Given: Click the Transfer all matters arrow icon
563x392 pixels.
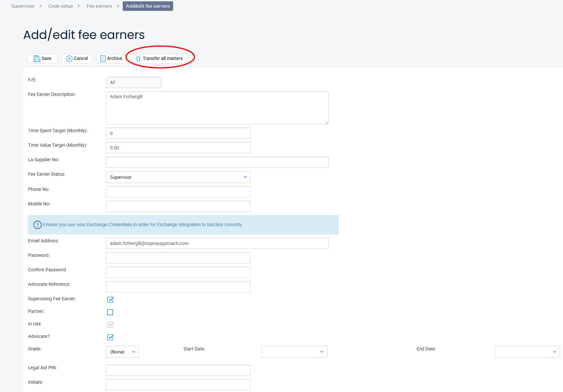Looking at the screenshot, I should click(138, 59).
